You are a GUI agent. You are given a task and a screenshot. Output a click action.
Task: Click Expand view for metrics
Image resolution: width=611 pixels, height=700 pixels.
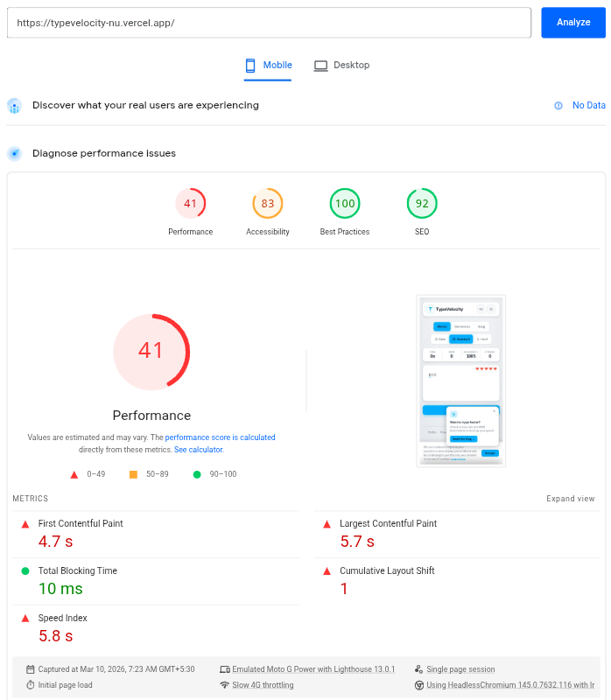point(571,499)
